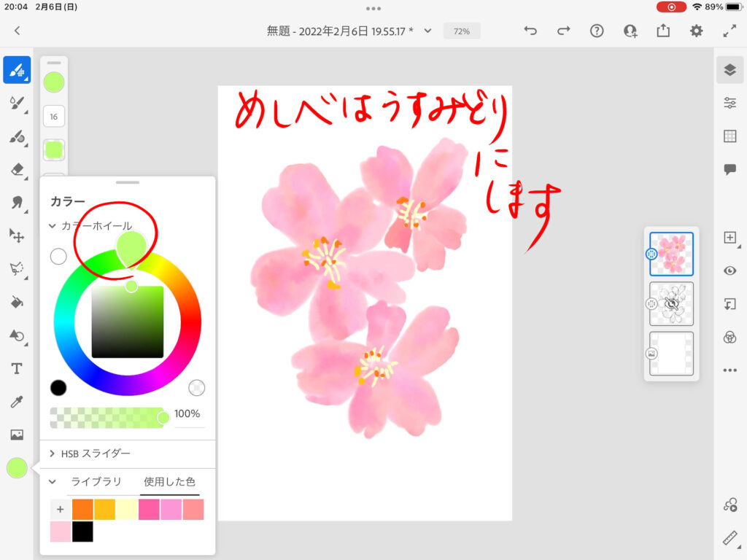Viewport: 747px width, 560px height.
Task: Switch to the 使用した色 tab
Action: tap(169, 482)
